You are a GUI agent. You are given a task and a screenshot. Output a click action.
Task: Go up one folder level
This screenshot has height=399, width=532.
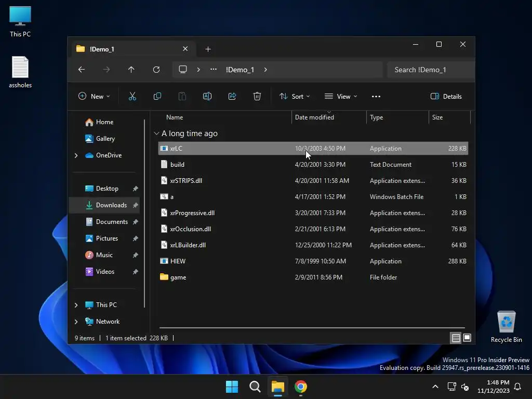click(131, 70)
